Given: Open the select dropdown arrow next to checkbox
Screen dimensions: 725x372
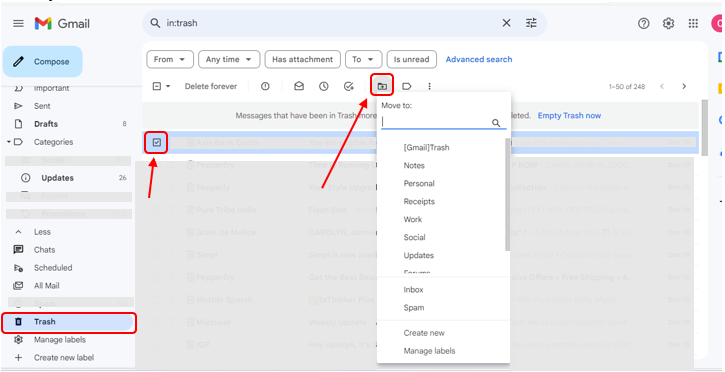Looking at the screenshot, I should (x=168, y=86).
